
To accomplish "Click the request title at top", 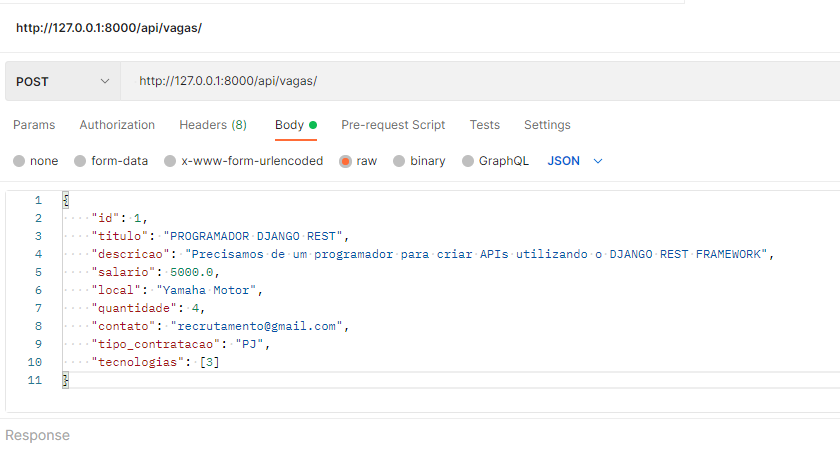I will (109, 28).
